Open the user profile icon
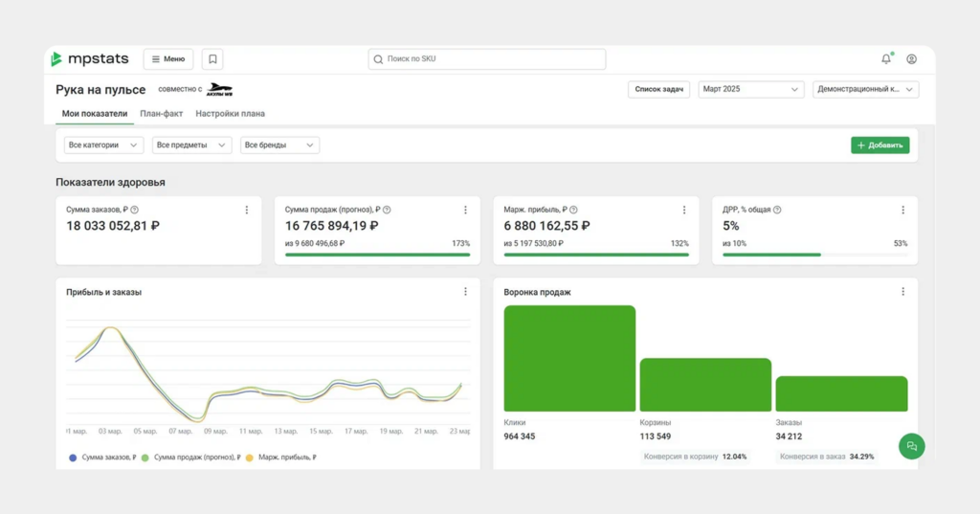This screenshot has height=514, width=980. click(911, 59)
